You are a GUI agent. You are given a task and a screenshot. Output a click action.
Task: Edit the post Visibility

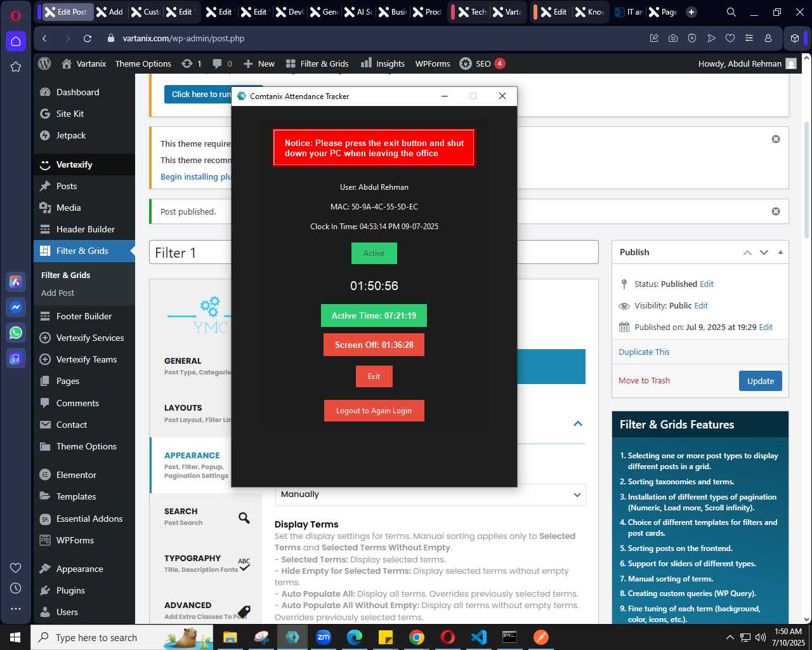[x=701, y=306]
